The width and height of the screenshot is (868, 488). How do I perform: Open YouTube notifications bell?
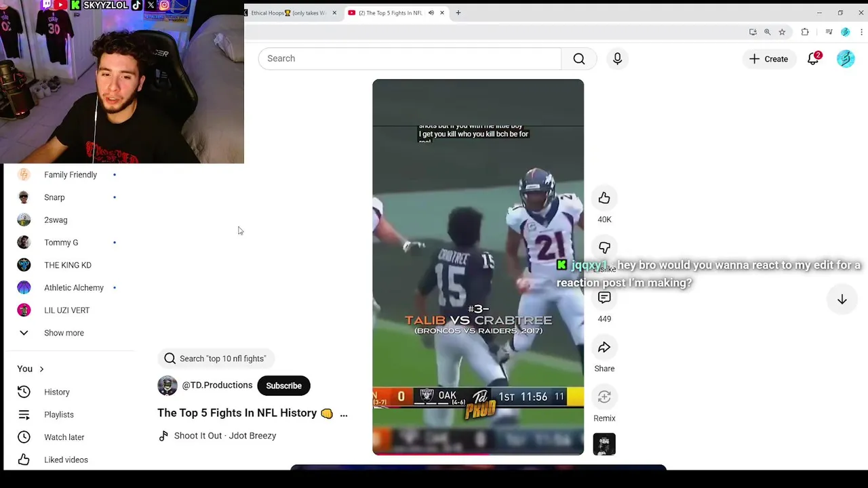813,59
